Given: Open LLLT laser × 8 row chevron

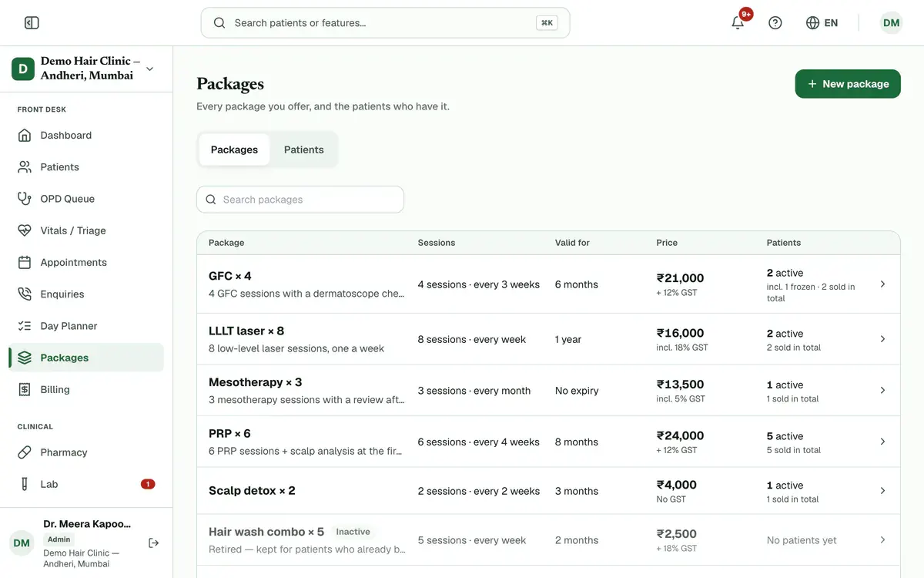Looking at the screenshot, I should (882, 339).
